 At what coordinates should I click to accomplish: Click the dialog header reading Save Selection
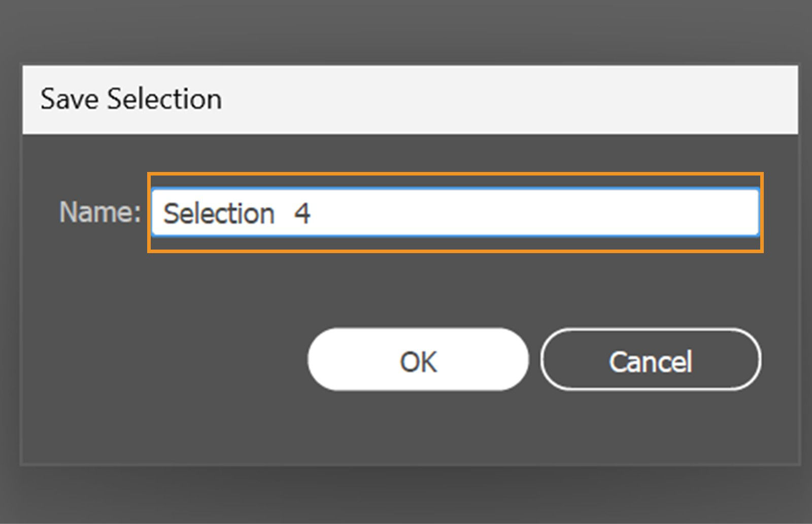tap(131, 99)
